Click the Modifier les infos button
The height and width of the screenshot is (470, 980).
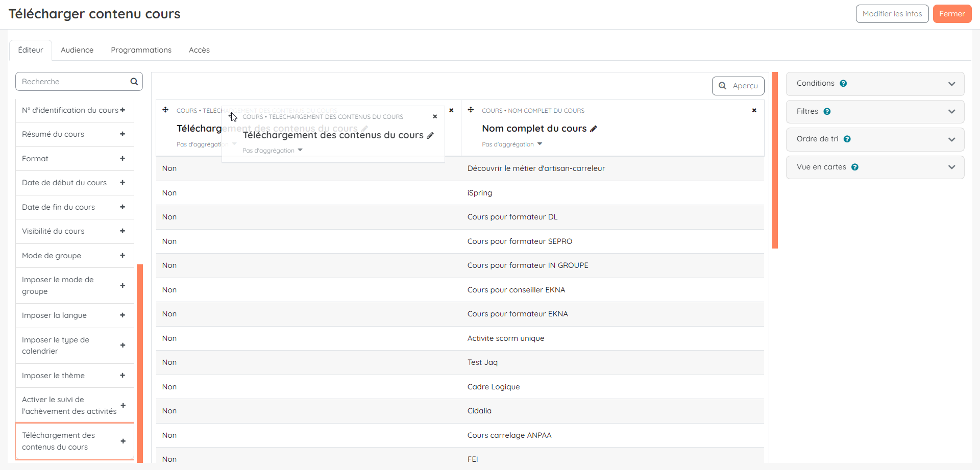892,14
